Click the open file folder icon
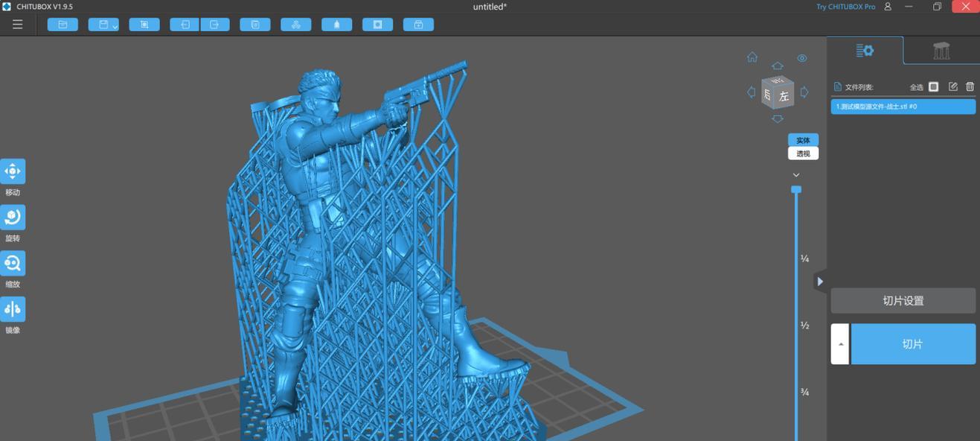The height and width of the screenshot is (441, 980). [x=63, y=25]
